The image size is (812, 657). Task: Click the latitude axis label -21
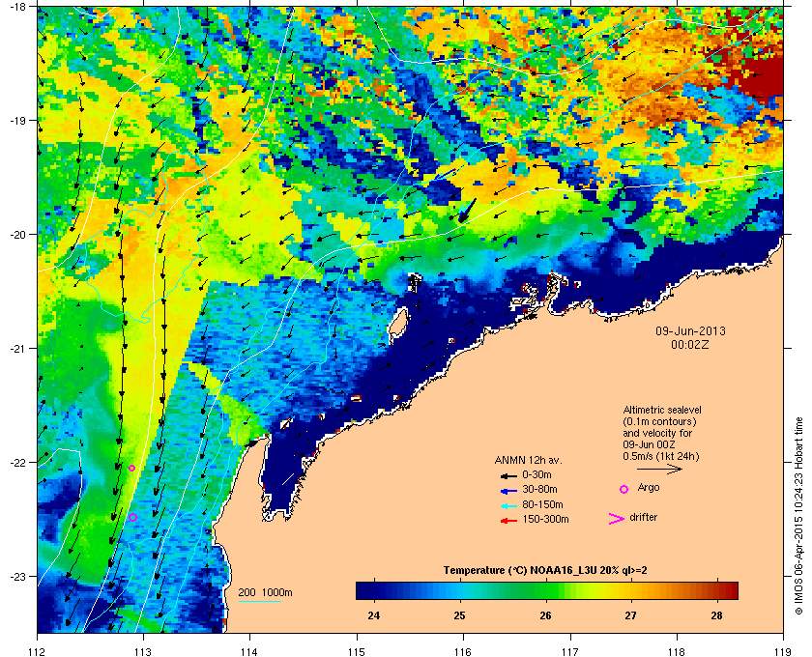coord(17,348)
